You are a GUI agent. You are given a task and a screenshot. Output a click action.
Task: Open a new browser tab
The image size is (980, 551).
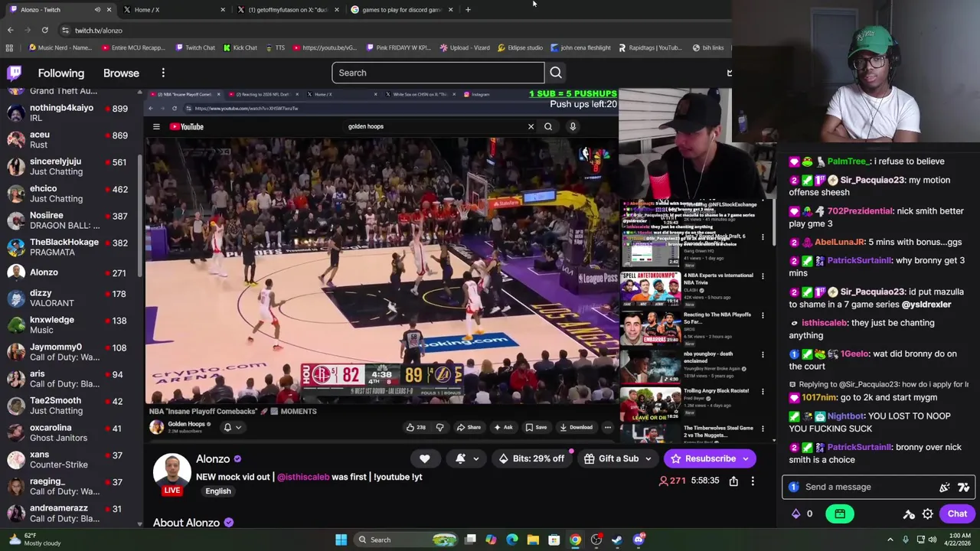pyautogui.click(x=468, y=10)
